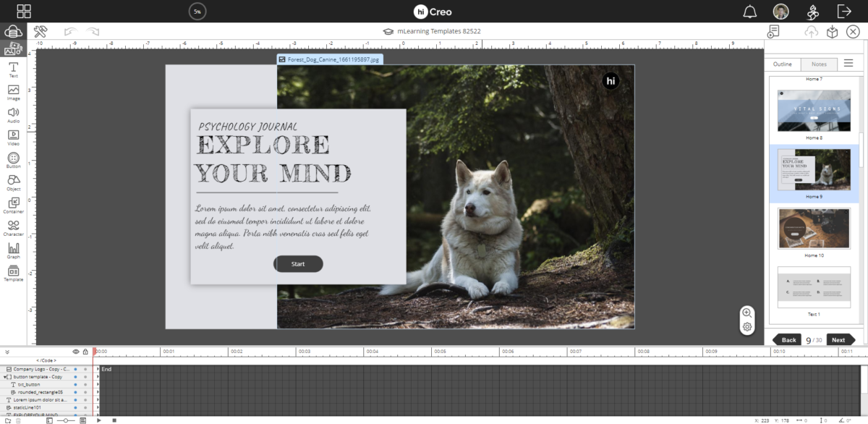Open the notifications bell

coord(750,11)
